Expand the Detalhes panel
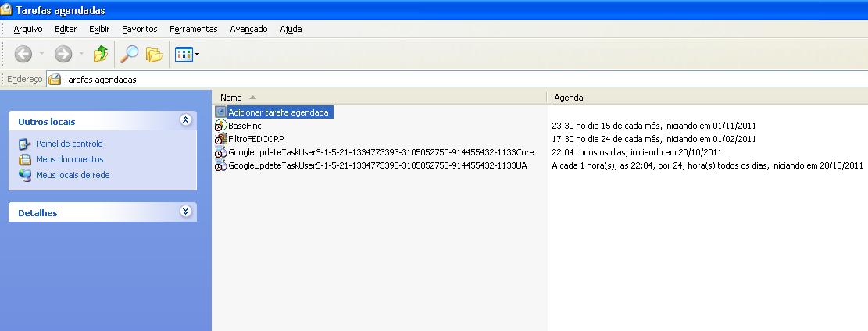Image resolution: width=868 pixels, height=331 pixels. click(185, 212)
